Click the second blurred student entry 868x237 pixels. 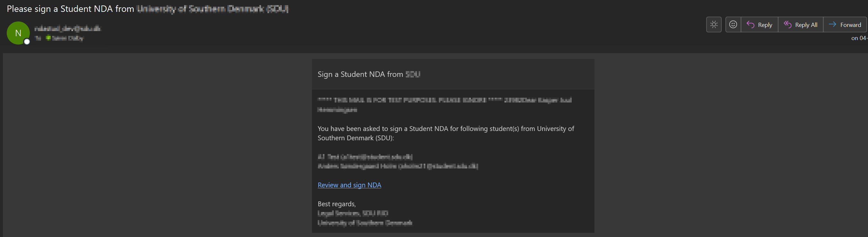(397, 166)
